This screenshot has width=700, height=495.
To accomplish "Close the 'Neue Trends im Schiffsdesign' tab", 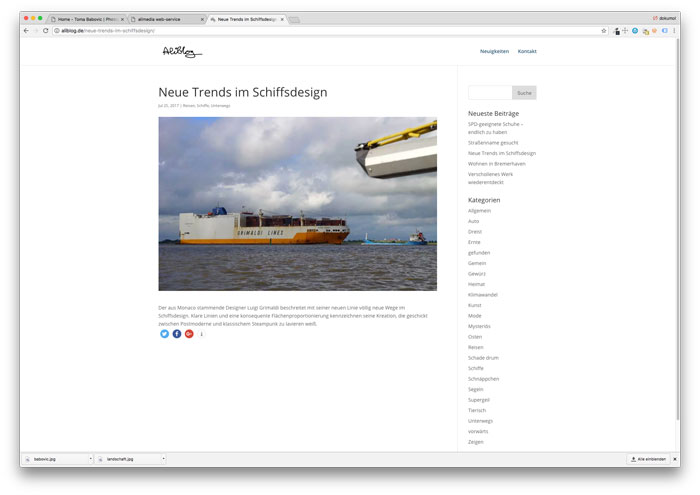I will pos(282,20).
